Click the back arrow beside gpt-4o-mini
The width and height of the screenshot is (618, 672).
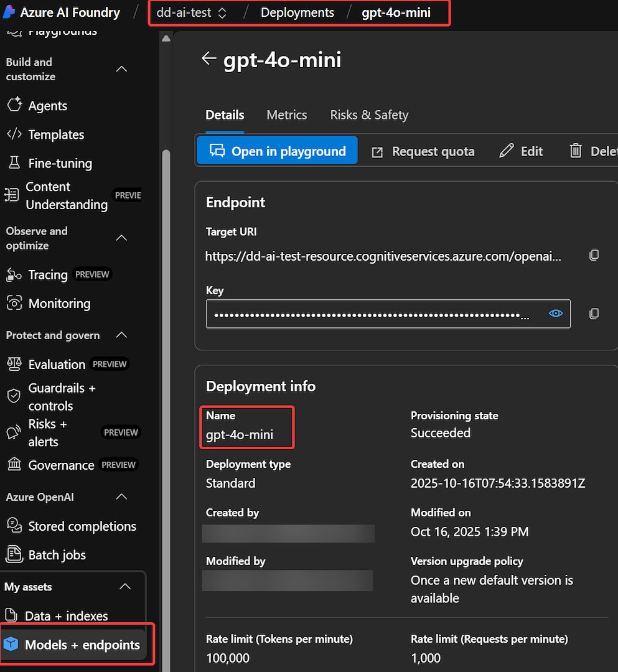pos(209,58)
